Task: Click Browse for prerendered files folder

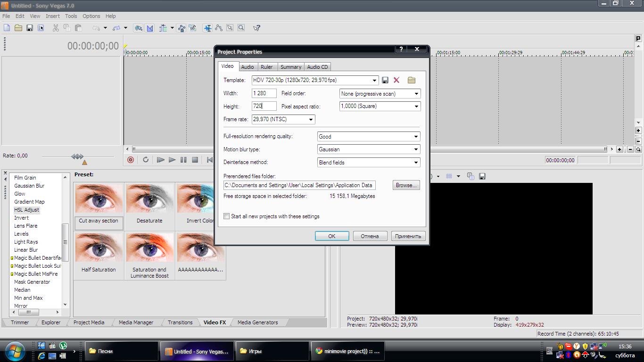Action: (406, 185)
